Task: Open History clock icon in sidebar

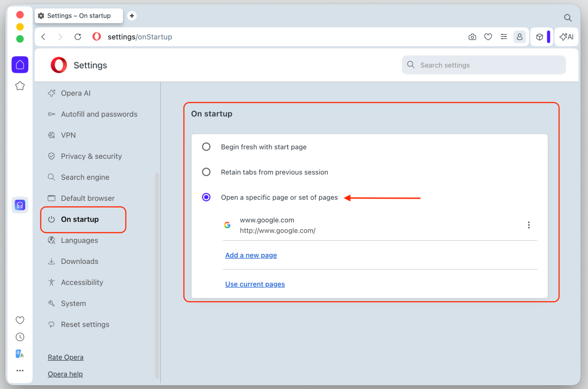Action: click(x=20, y=337)
